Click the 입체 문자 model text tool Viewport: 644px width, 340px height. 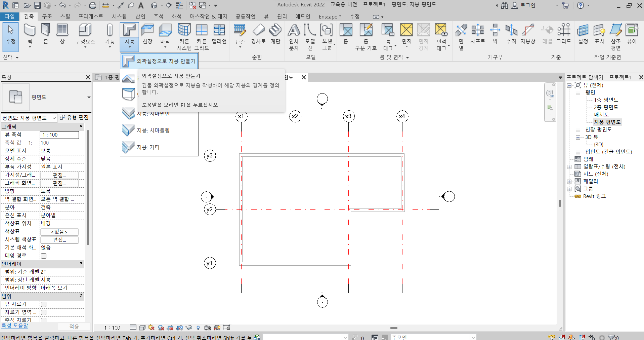[x=294, y=37]
